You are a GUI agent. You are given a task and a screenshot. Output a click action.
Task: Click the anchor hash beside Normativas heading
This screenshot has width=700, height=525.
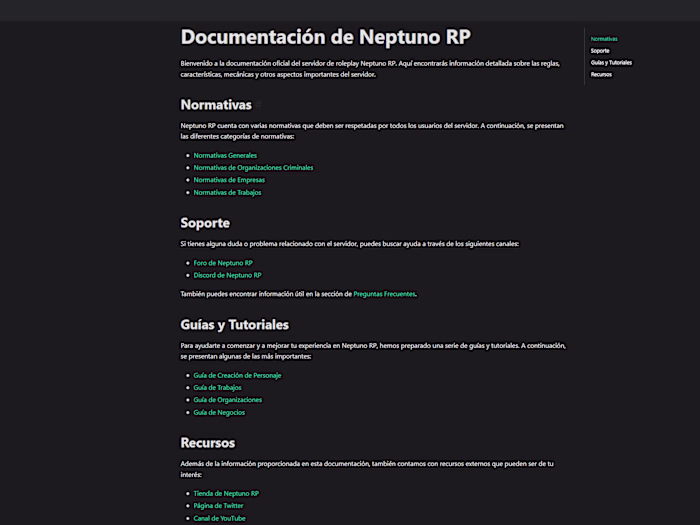pyautogui.click(x=258, y=105)
